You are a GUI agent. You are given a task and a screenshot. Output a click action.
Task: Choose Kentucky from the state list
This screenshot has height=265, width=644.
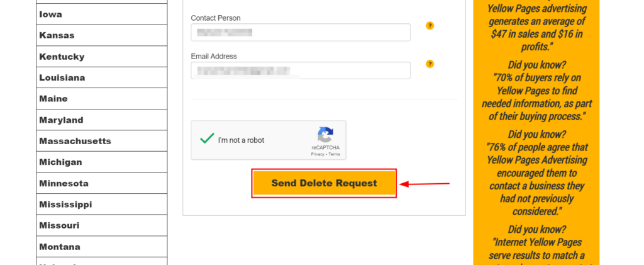coord(102,57)
